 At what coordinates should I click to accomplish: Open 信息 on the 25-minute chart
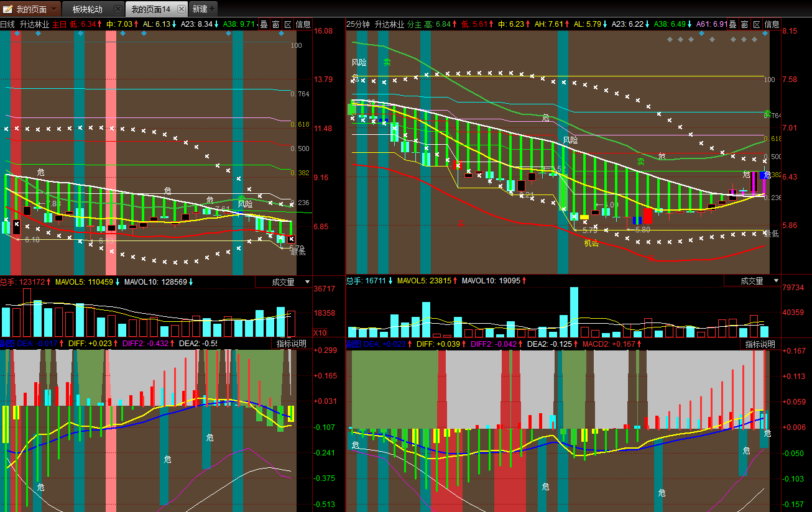pyautogui.click(x=772, y=24)
